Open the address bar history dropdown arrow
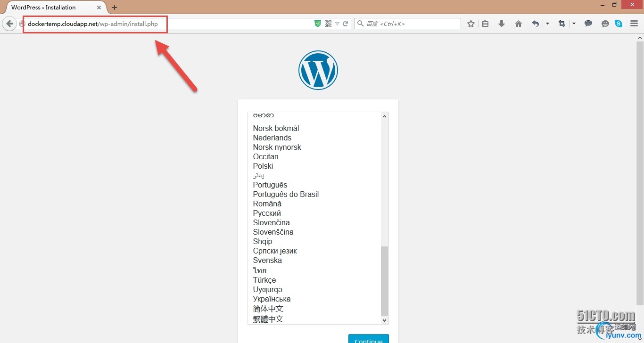644x343 pixels. (x=337, y=24)
